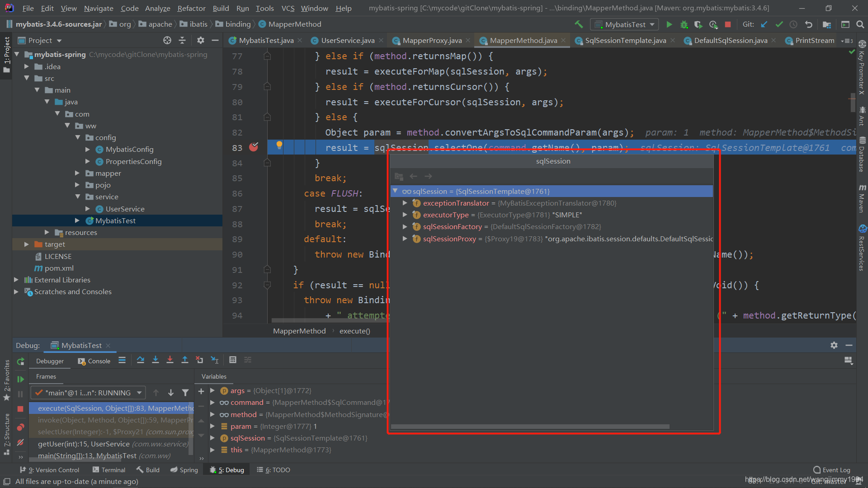This screenshot has height=488, width=868.
Task: Open the Navigate menu in menu bar
Action: tap(97, 8)
